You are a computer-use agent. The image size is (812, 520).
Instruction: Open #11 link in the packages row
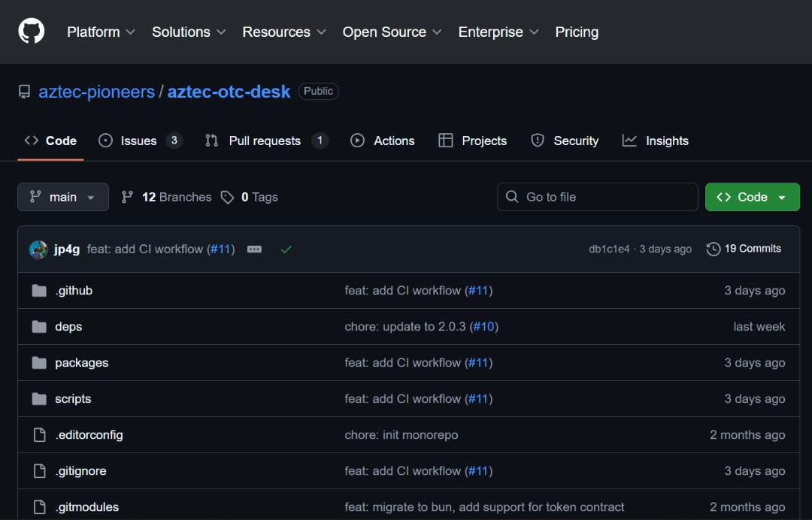pos(478,363)
